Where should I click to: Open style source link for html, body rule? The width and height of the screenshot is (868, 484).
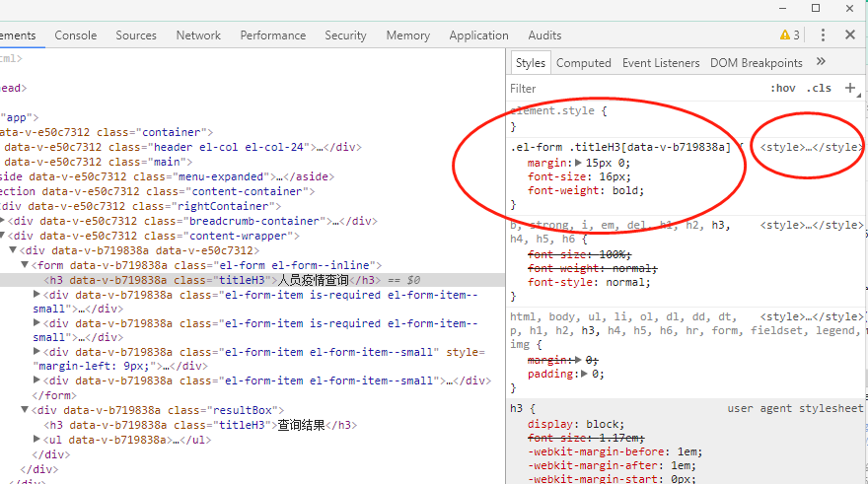812,317
